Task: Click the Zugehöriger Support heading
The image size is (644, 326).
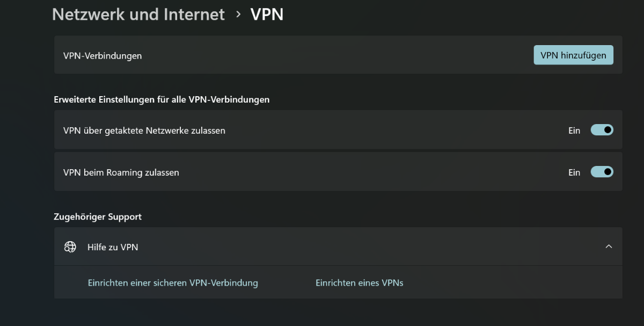Action: coord(98,217)
